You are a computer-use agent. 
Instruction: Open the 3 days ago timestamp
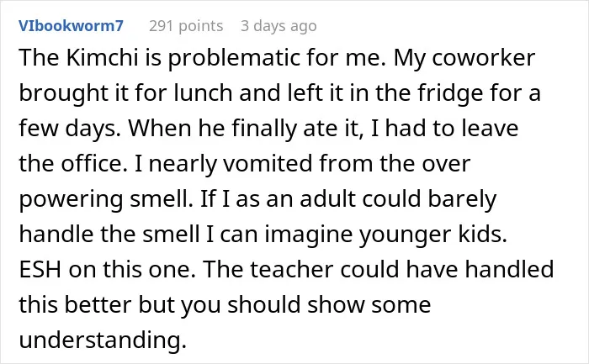(279, 26)
